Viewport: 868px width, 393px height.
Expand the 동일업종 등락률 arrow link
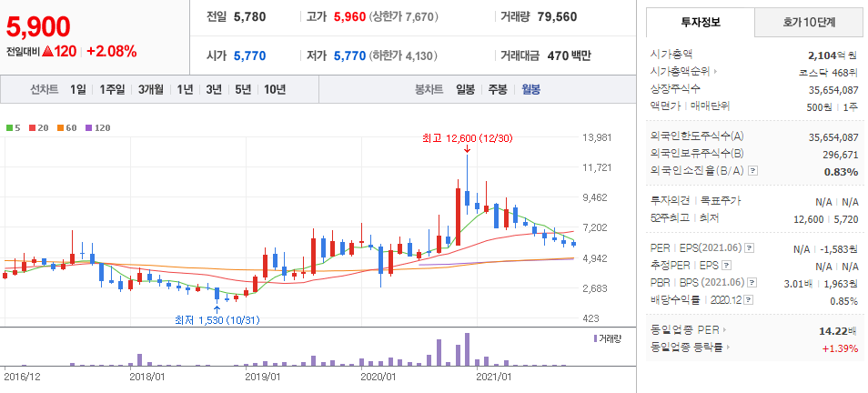tap(727, 347)
